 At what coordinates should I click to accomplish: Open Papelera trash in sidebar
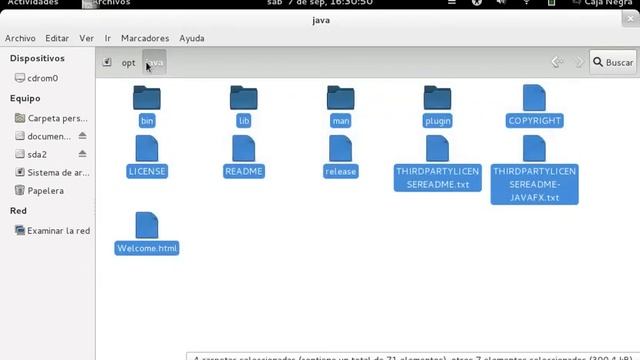pos(39,191)
